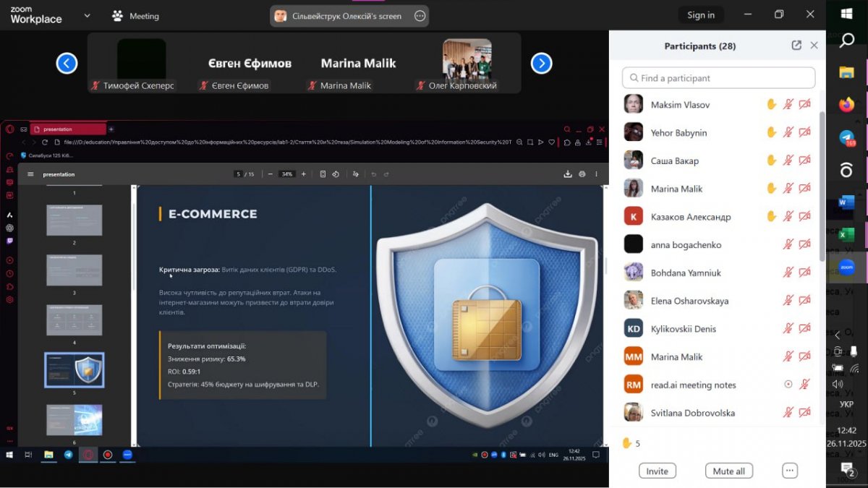Toggle Maksim Vlasov's muted microphone

[788, 105]
